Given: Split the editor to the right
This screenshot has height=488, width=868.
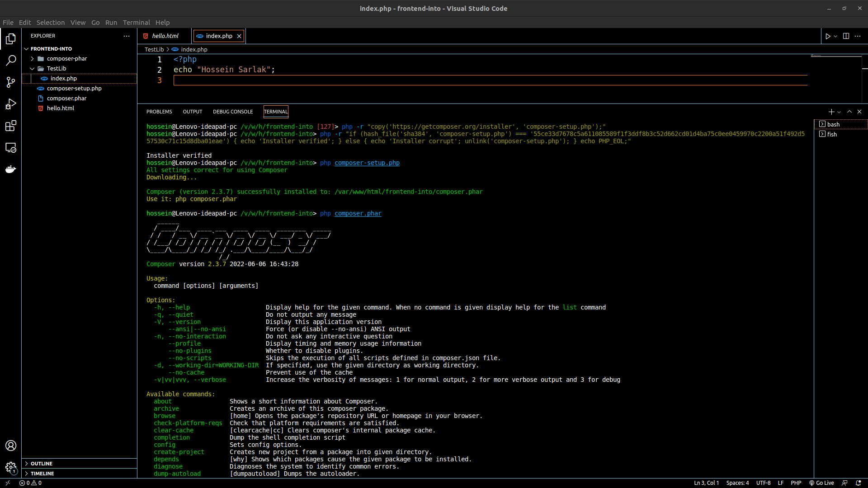Looking at the screenshot, I should [x=846, y=36].
